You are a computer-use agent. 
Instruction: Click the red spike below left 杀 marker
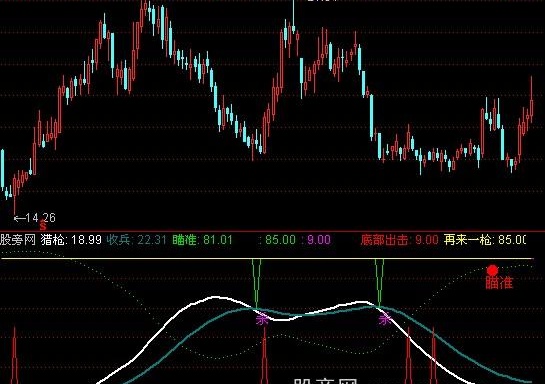pos(265,355)
